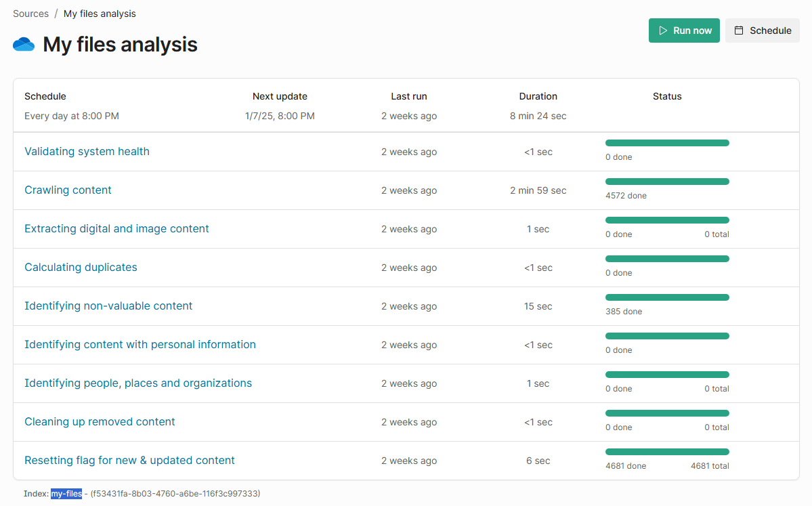This screenshot has width=812, height=506.
Task: Open Identifying non-valuable content
Action: click(x=108, y=306)
